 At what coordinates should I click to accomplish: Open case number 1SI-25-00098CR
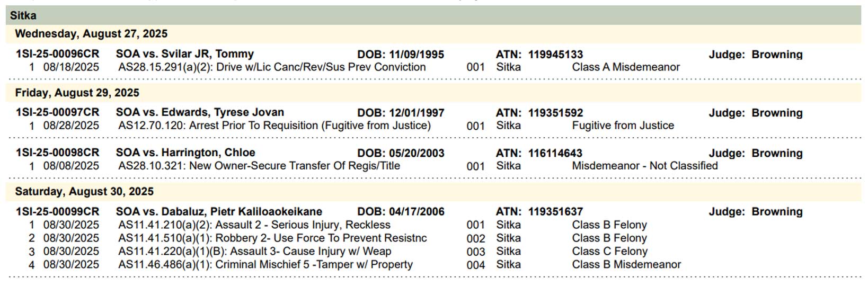pyautogui.click(x=57, y=153)
